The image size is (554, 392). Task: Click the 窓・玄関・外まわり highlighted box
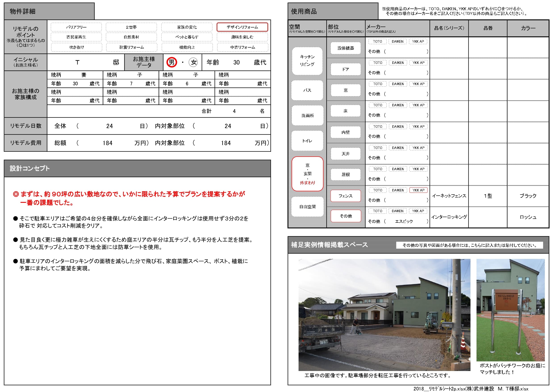[307, 174]
